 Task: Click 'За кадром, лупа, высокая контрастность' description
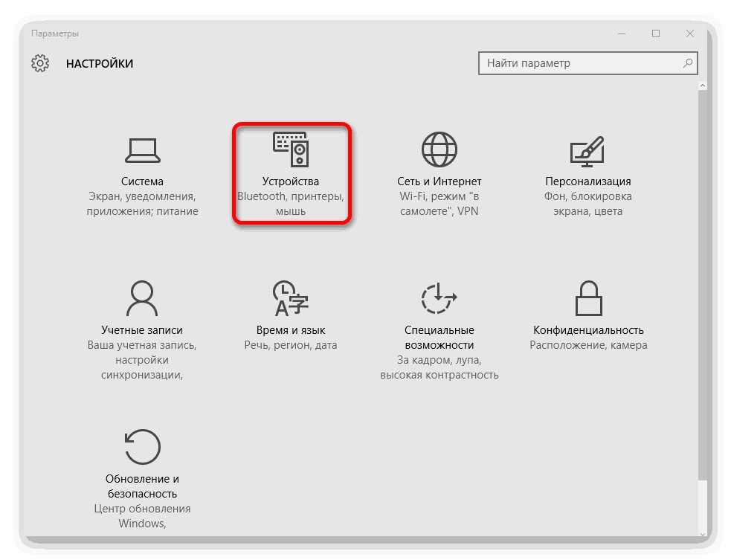pyautogui.click(x=439, y=367)
